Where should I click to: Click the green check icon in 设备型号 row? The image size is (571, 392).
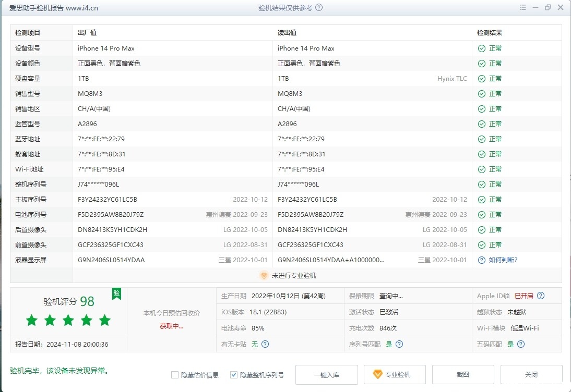481,48
